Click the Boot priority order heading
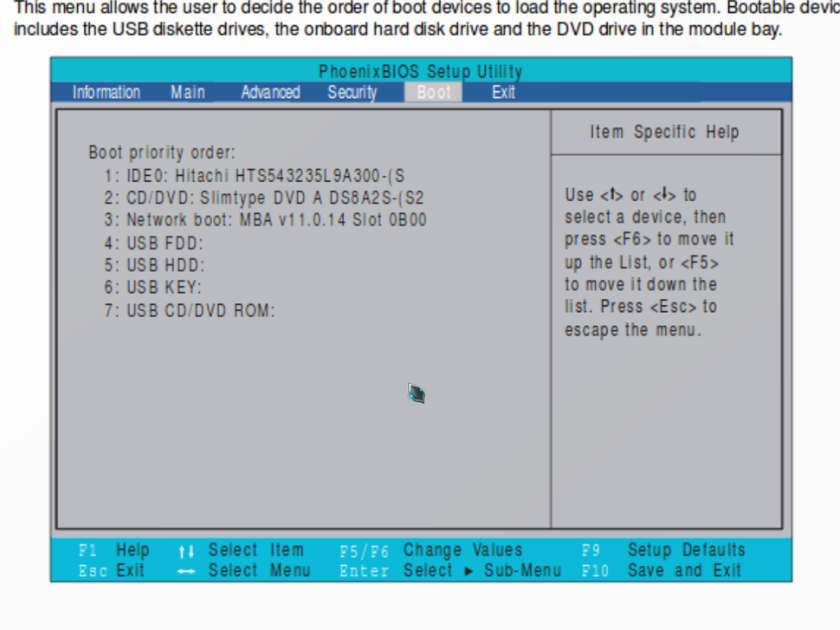 pyautogui.click(x=162, y=153)
